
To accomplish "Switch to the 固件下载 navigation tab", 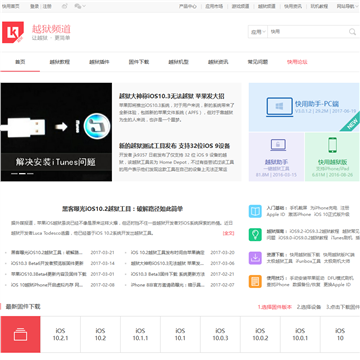I will click(x=139, y=62).
